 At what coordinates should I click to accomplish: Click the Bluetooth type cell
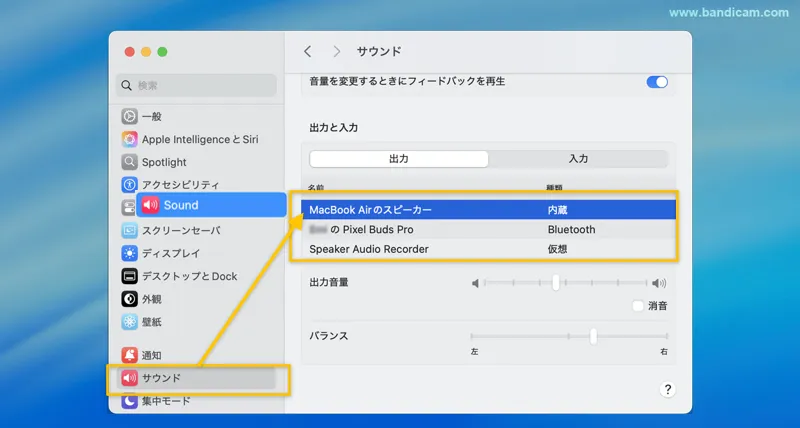(571, 230)
